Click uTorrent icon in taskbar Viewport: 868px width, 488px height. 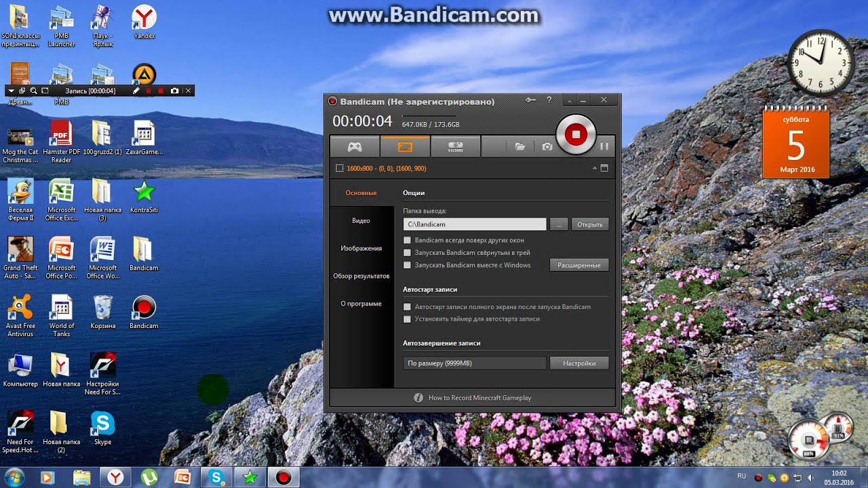click(x=149, y=477)
